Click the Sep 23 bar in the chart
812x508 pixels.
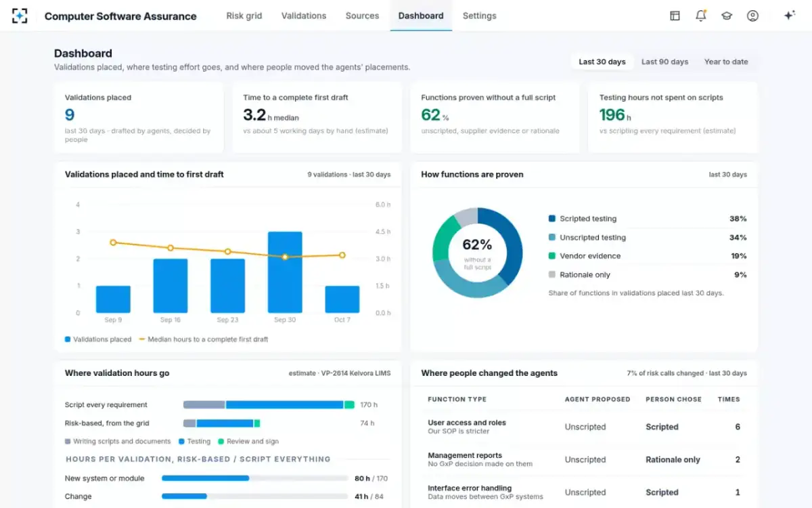coord(227,286)
